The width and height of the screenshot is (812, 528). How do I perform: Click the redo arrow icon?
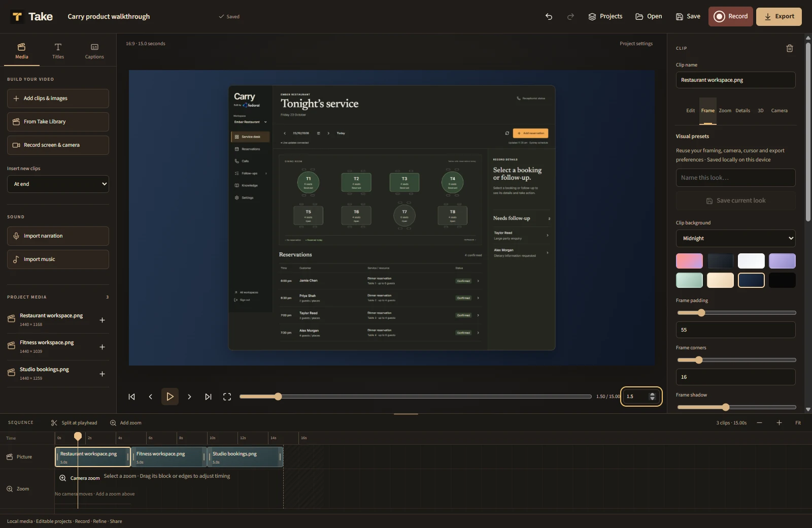tap(570, 17)
